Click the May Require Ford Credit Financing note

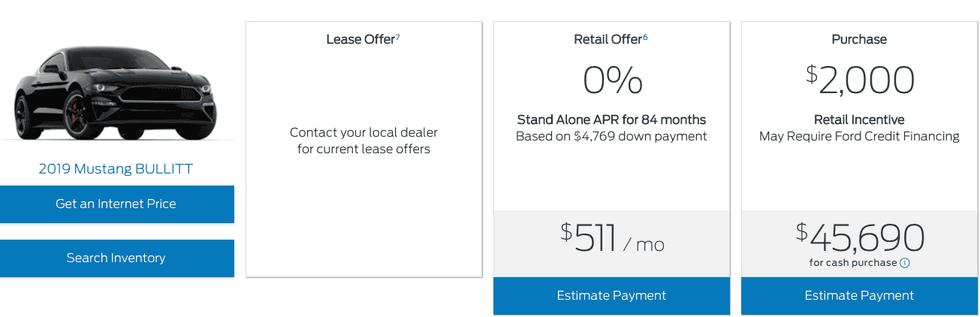click(x=859, y=136)
